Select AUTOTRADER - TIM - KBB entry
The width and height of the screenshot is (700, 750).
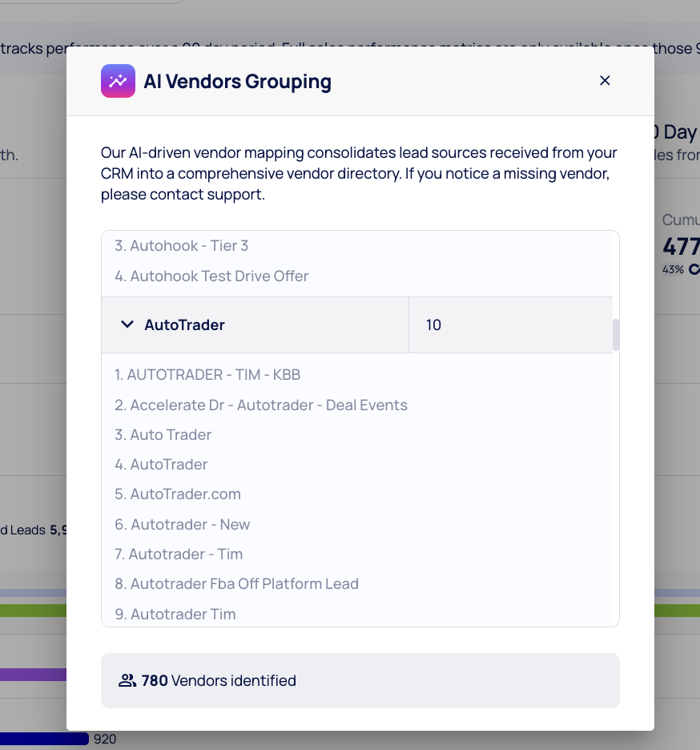pos(207,374)
